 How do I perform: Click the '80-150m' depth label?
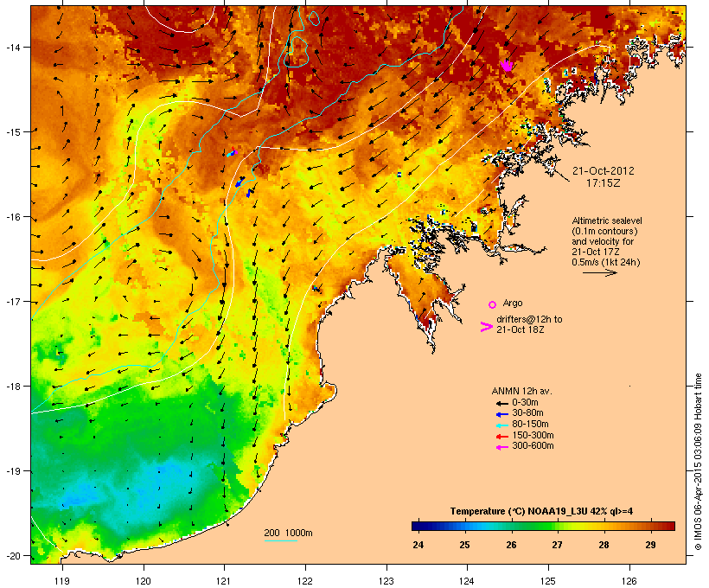(x=530, y=425)
